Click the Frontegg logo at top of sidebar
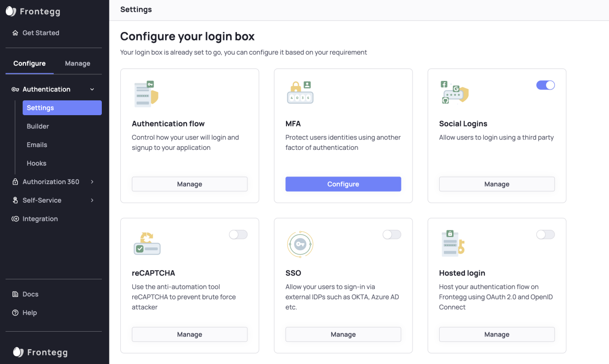Image resolution: width=609 pixels, height=364 pixels. 33,11
